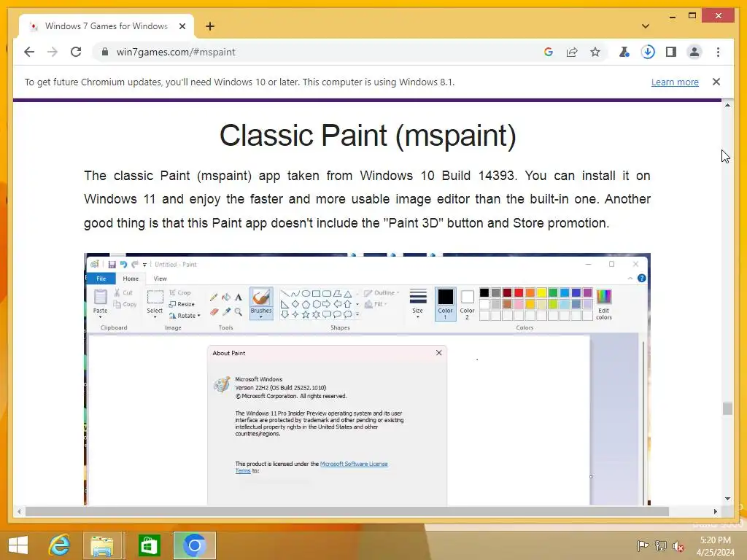Click the Magnifier tool in Paint screenshot
747x560 pixels.
point(239,312)
